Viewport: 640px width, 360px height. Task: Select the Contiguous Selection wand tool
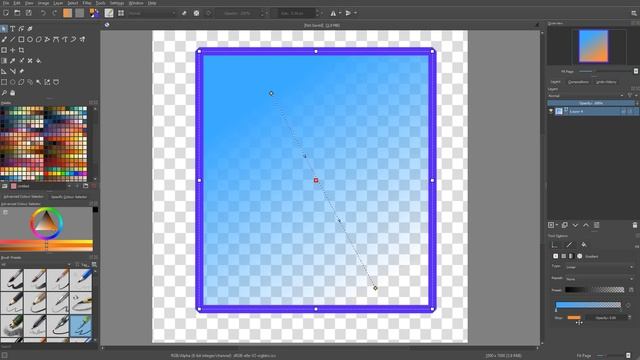(39, 82)
